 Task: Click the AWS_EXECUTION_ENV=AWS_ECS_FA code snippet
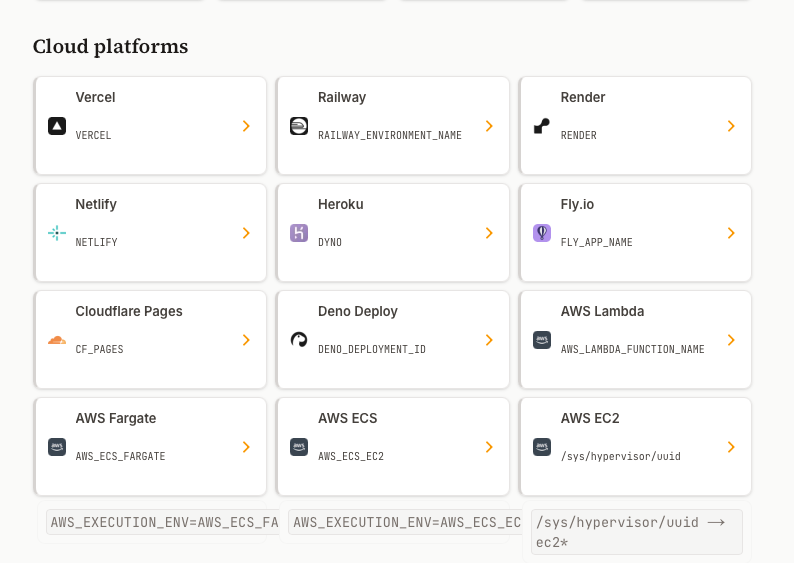[x=163, y=522]
